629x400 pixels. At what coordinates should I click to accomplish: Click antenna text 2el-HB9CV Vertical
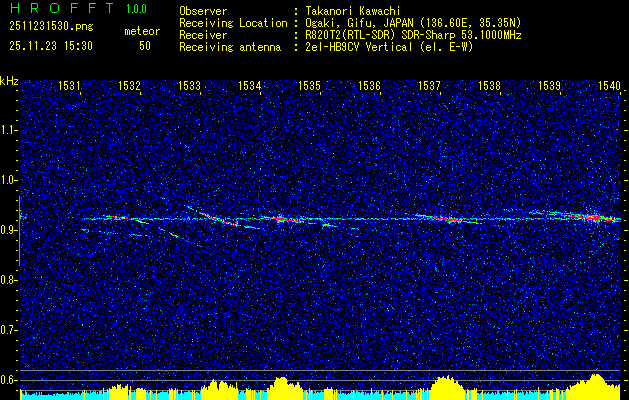click(x=359, y=47)
